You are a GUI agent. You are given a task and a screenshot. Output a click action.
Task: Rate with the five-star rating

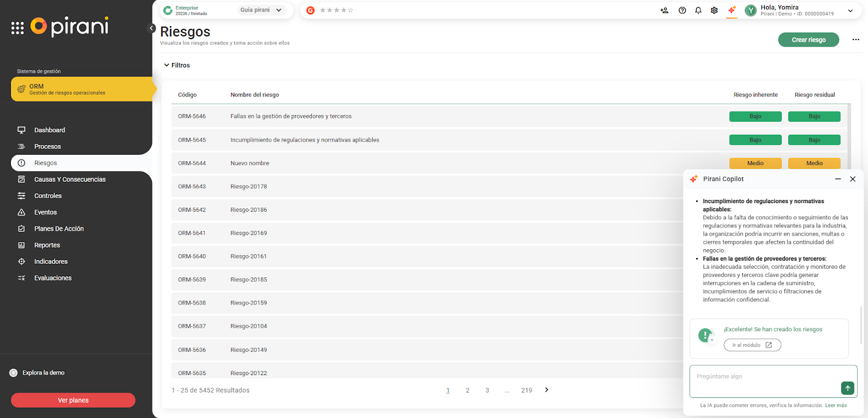(x=336, y=10)
